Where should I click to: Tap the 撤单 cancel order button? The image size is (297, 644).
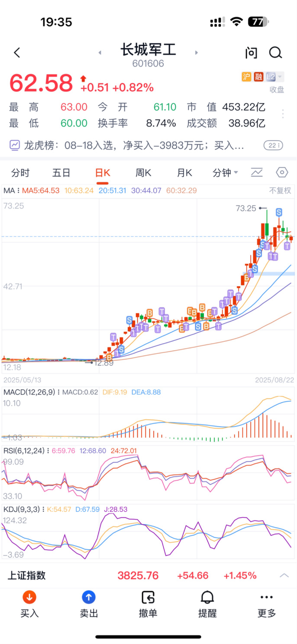148,604
